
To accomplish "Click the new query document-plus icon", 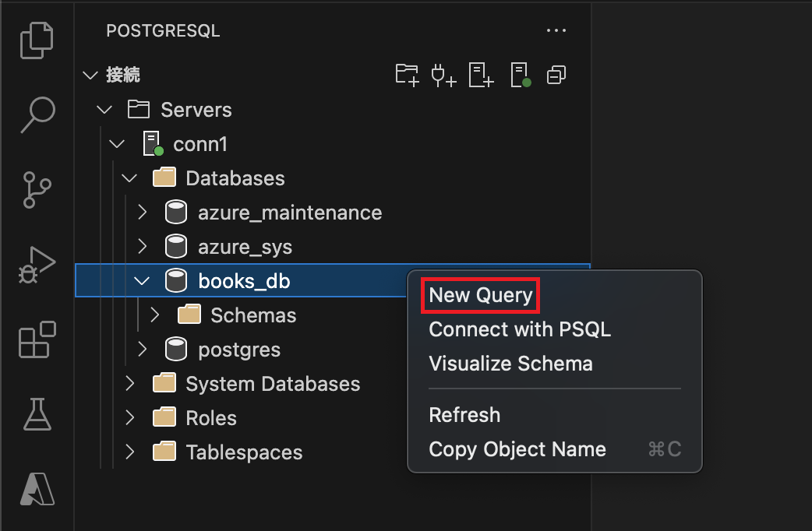I will pos(481,75).
